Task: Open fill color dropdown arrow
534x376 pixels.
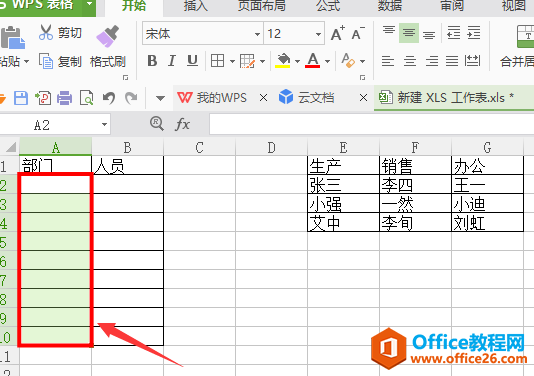Action: [x=297, y=61]
